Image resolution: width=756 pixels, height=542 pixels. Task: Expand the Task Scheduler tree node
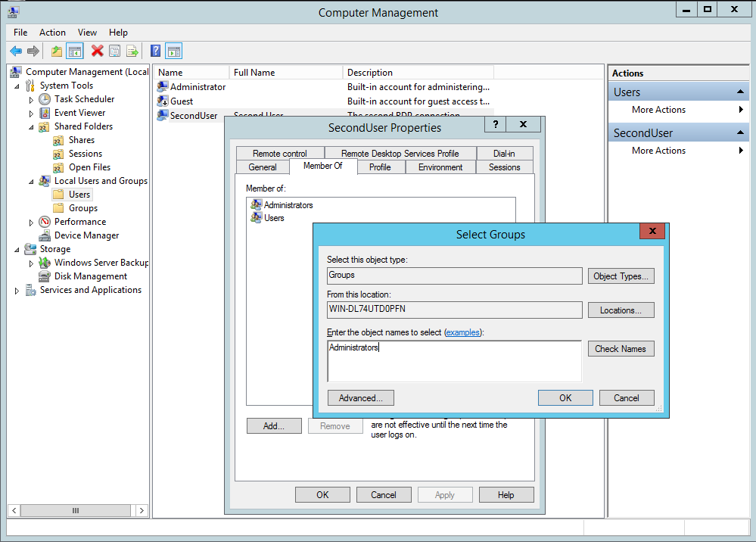pos(31,100)
